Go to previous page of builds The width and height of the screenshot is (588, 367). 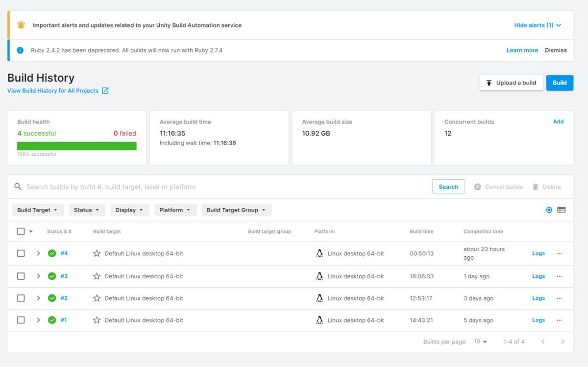(543, 342)
